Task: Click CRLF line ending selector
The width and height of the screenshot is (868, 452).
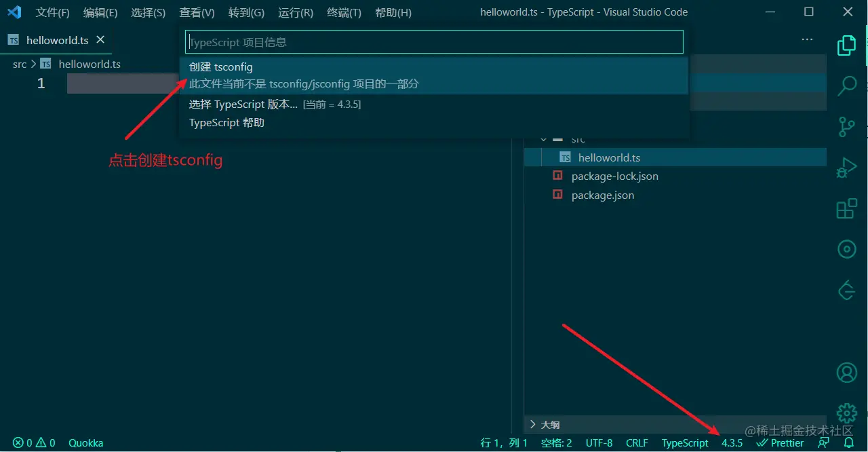Action: click(637, 442)
